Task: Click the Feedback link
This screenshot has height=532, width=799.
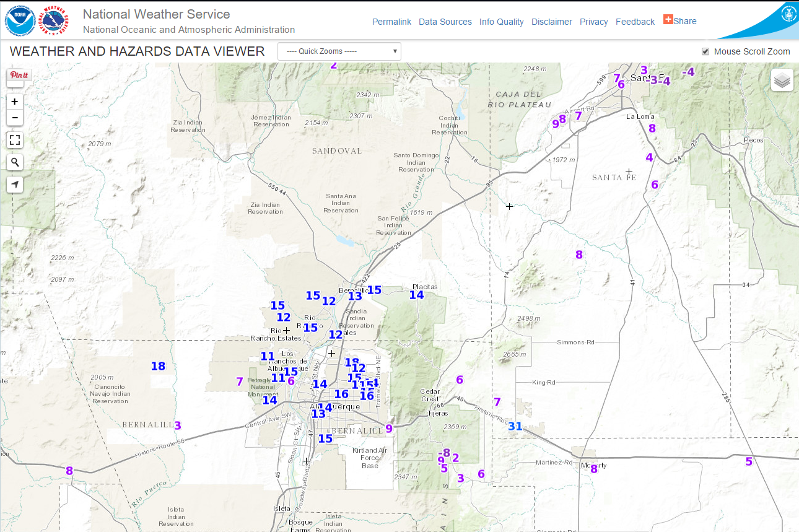Action: [x=635, y=22]
